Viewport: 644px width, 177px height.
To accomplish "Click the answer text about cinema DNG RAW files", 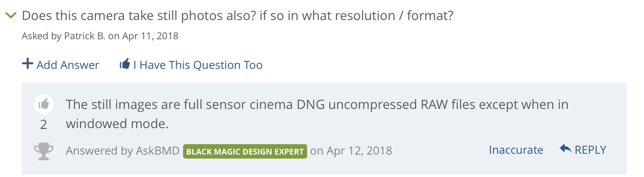I will [317, 114].
